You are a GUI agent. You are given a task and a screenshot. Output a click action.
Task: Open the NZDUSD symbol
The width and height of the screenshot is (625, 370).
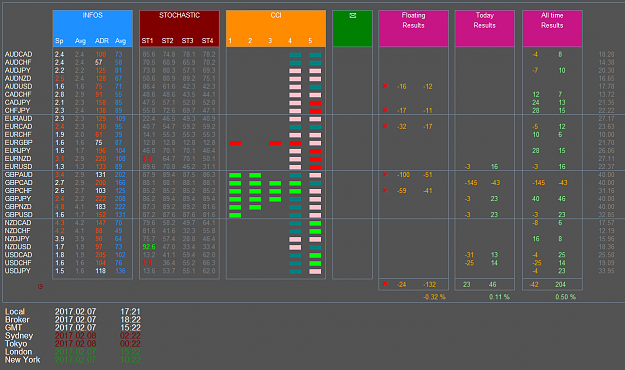pyautogui.click(x=18, y=246)
